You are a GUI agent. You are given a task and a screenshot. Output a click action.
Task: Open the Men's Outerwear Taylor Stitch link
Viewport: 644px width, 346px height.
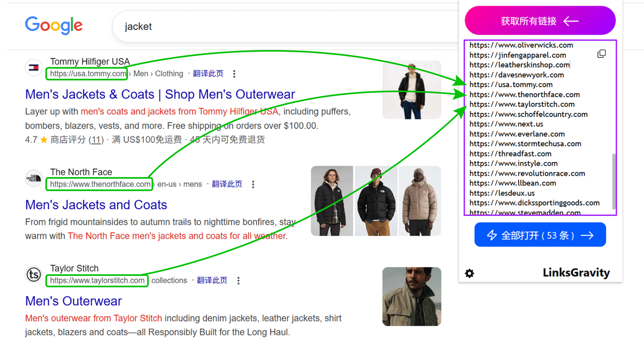(73, 301)
